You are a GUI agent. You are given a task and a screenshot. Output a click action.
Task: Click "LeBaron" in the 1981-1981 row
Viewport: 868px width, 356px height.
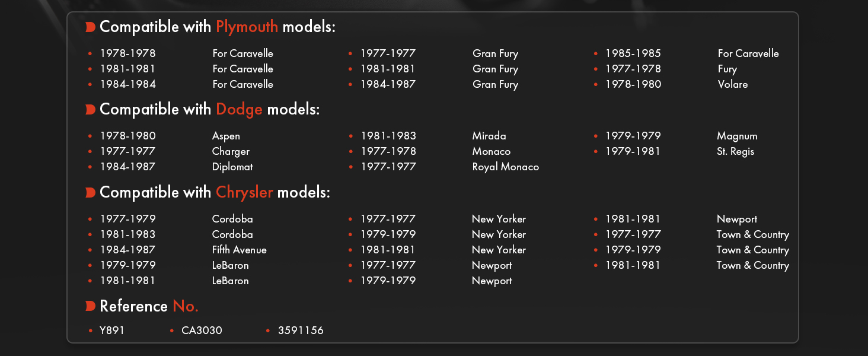point(231,281)
